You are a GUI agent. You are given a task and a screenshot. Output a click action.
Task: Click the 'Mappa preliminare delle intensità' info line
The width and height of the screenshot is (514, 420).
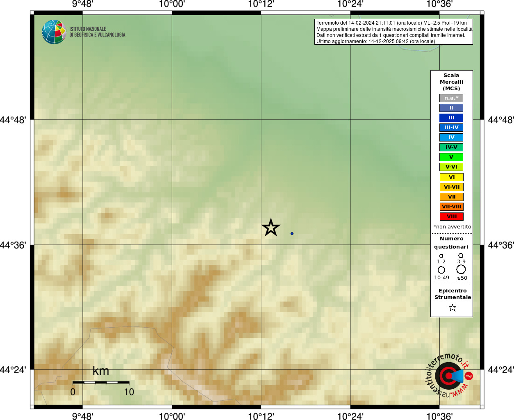tap(394, 29)
